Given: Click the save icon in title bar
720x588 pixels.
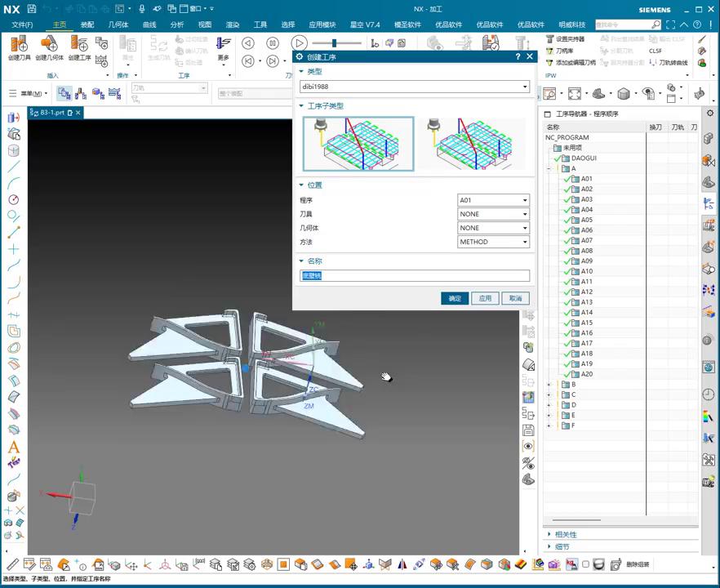Looking at the screenshot, I should tap(31, 9).
